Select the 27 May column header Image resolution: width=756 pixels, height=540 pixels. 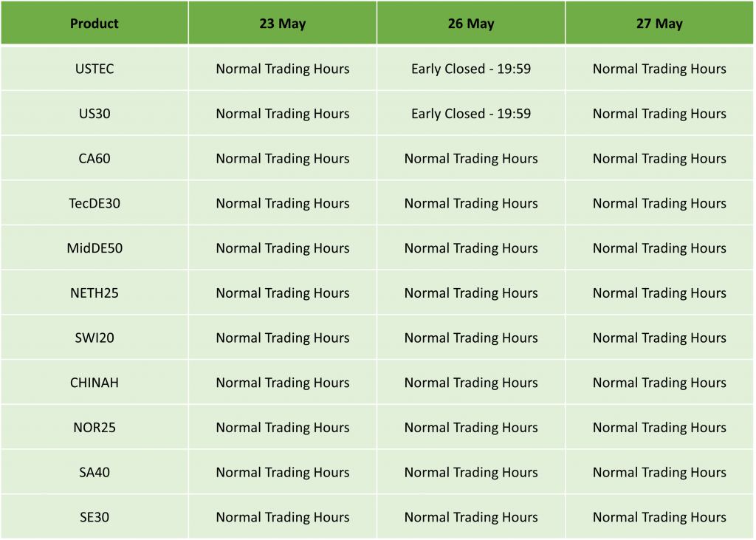point(659,23)
